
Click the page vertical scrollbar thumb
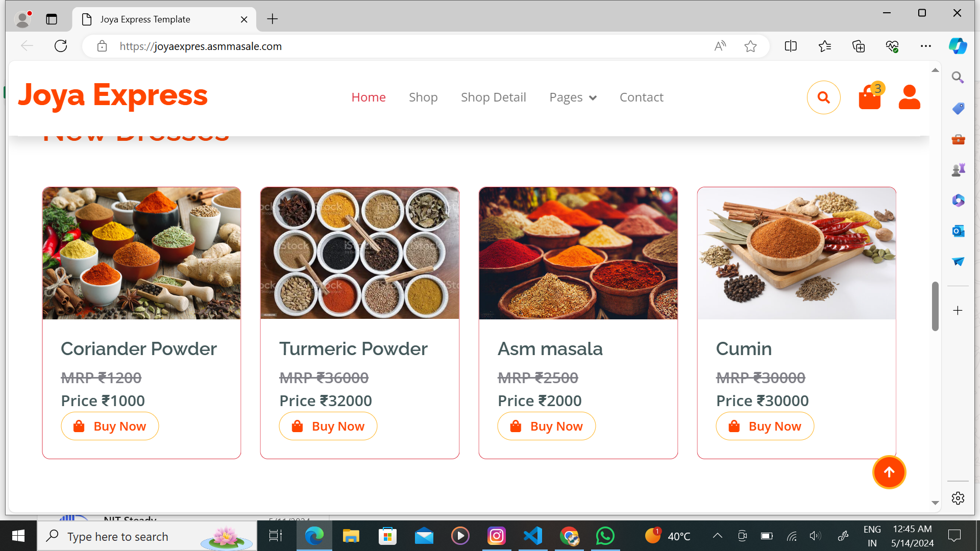pyautogui.click(x=935, y=306)
